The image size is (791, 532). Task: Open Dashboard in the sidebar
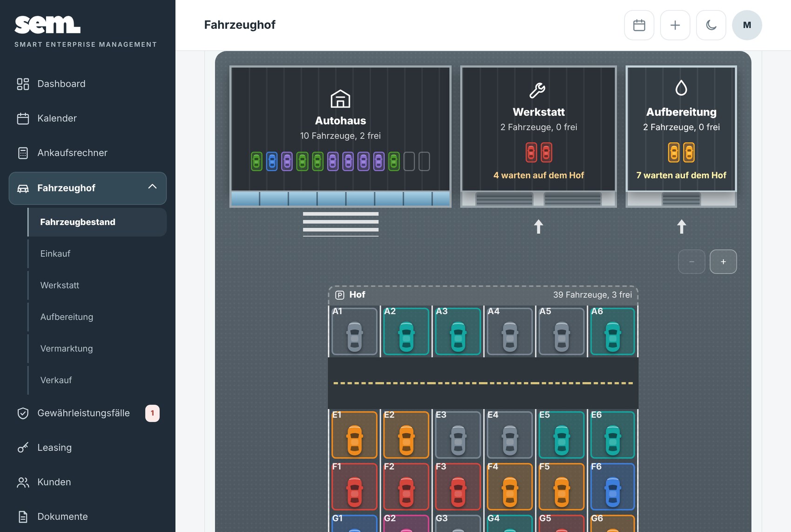coord(87,84)
